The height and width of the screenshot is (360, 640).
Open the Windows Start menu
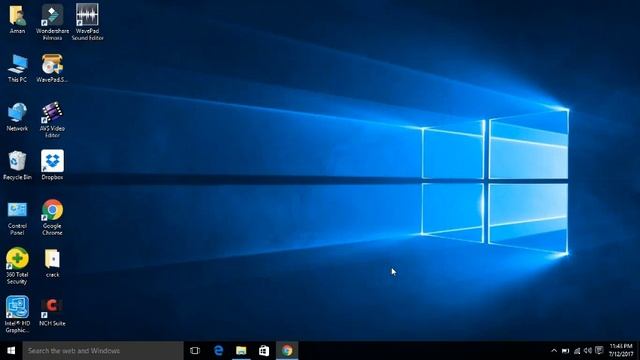pos(11,351)
